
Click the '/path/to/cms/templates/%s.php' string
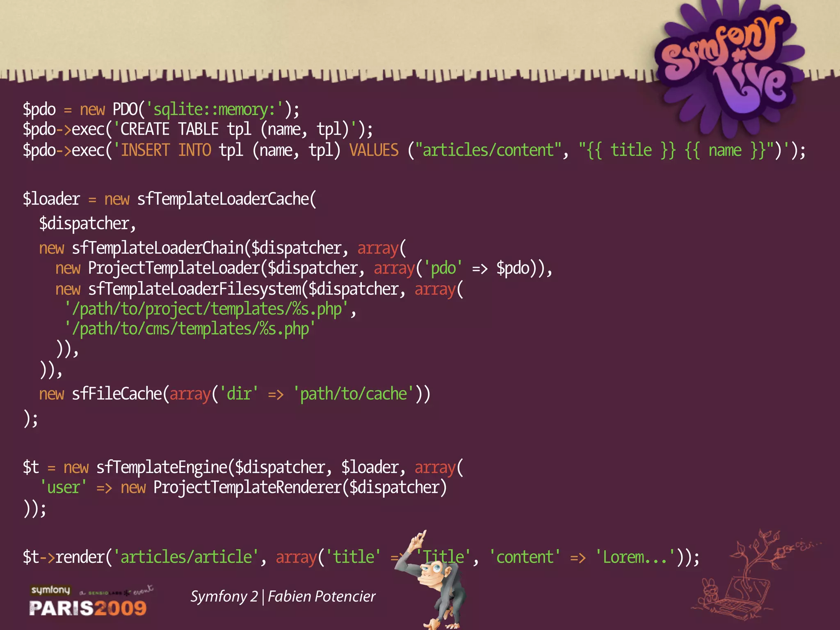tap(190, 329)
